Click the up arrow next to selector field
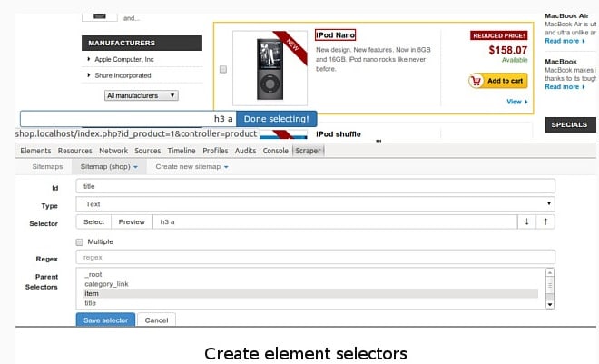The height and width of the screenshot is (364, 599). 545,221
